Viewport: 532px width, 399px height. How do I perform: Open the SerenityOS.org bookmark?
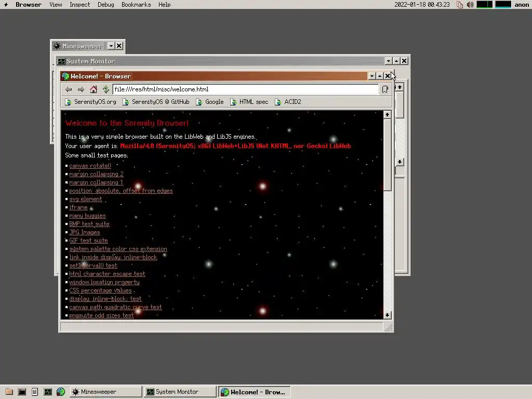pyautogui.click(x=90, y=102)
